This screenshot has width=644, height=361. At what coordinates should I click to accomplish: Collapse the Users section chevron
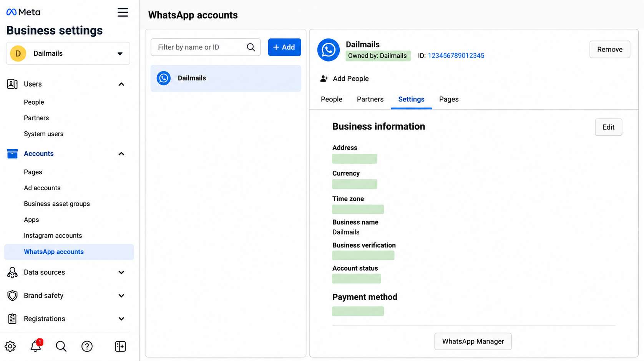point(121,84)
